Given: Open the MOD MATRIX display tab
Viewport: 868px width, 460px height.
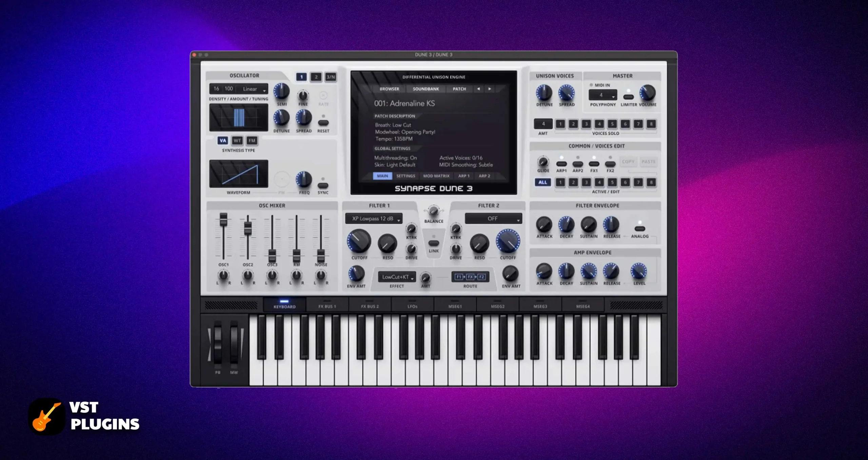Looking at the screenshot, I should coord(436,176).
